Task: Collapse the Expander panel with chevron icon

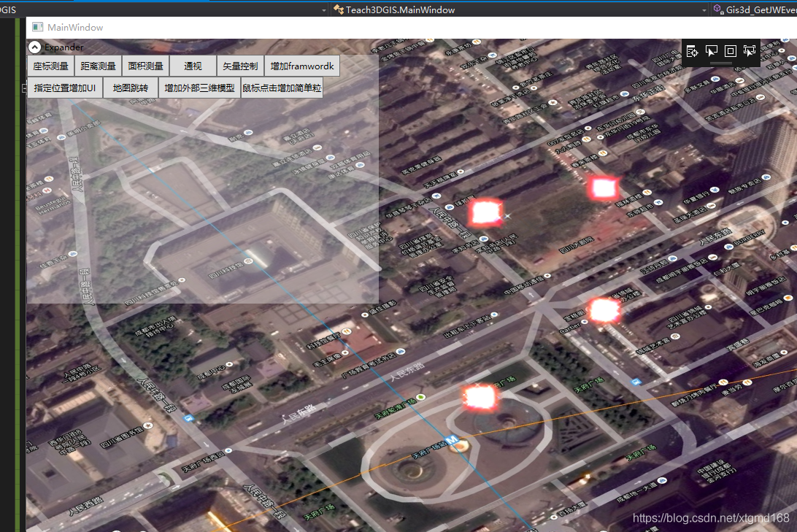Action: 34,47
